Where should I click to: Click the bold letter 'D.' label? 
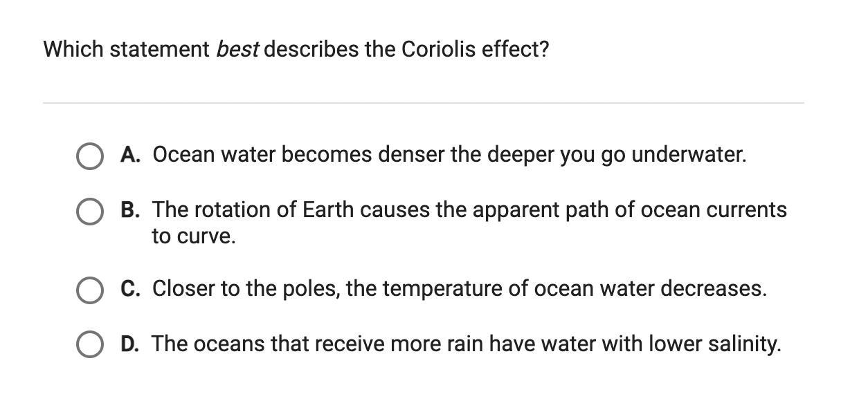pos(130,344)
